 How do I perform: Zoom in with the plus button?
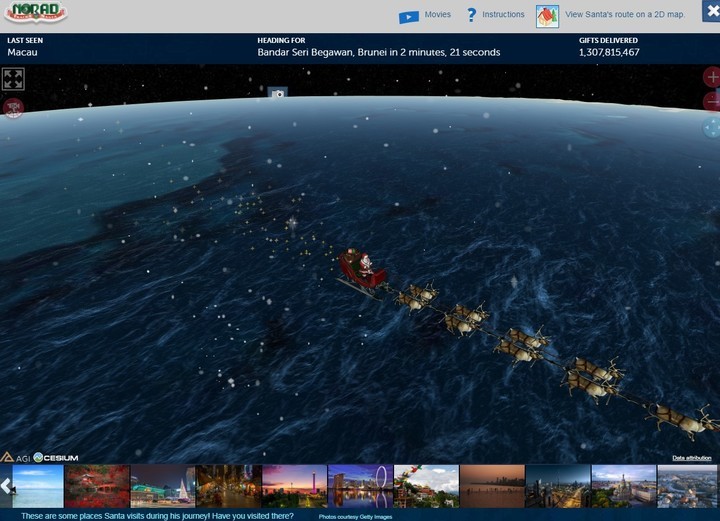click(711, 78)
